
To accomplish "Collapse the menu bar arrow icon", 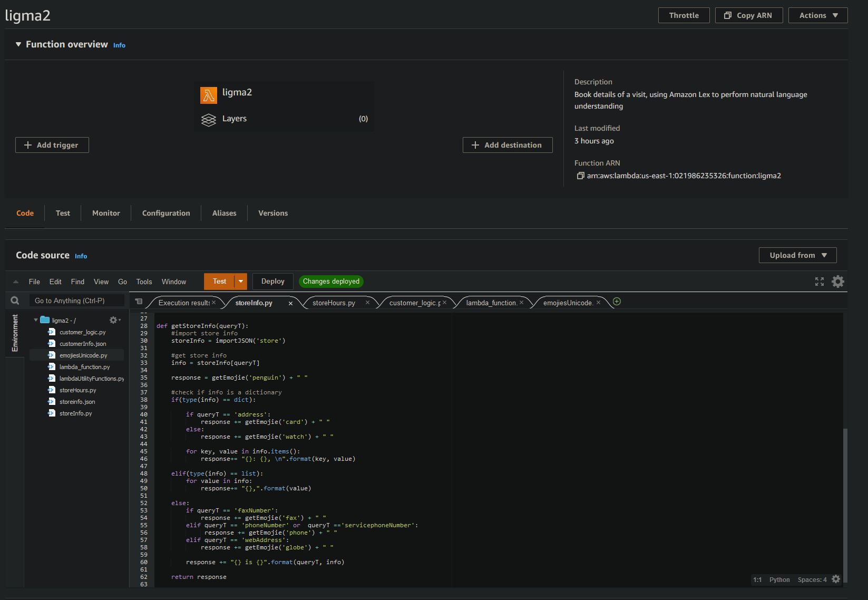I will point(16,282).
